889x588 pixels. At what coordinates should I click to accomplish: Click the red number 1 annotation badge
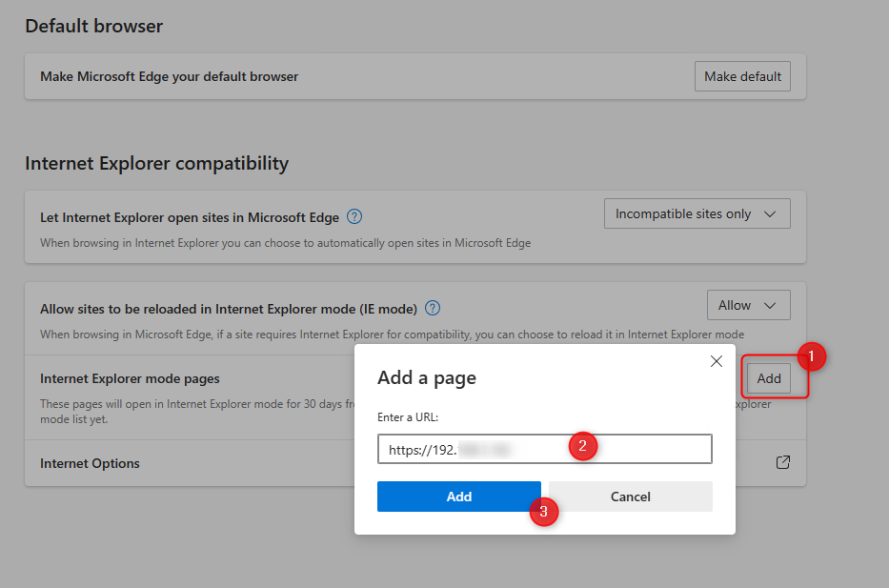811,357
